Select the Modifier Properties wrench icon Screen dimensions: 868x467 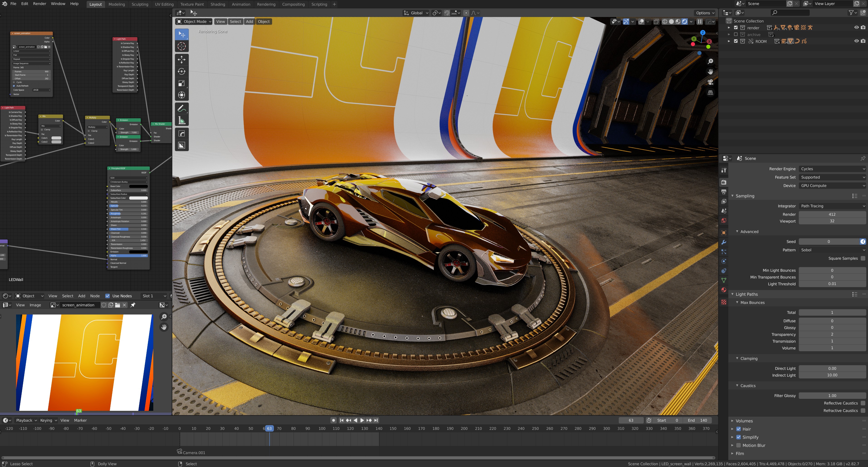(x=724, y=242)
